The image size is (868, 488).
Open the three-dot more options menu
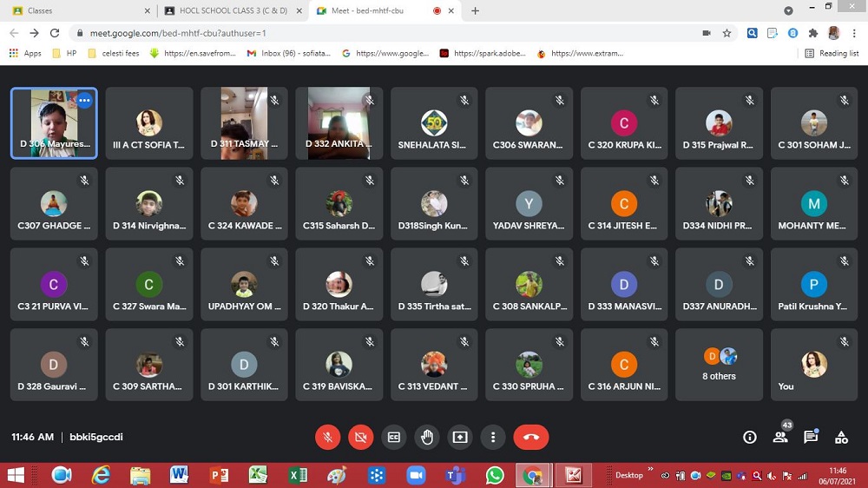tap(493, 438)
